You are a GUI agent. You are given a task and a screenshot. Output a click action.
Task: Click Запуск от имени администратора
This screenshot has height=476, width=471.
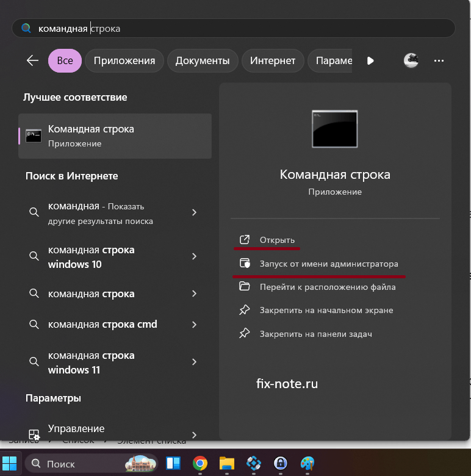(329, 264)
